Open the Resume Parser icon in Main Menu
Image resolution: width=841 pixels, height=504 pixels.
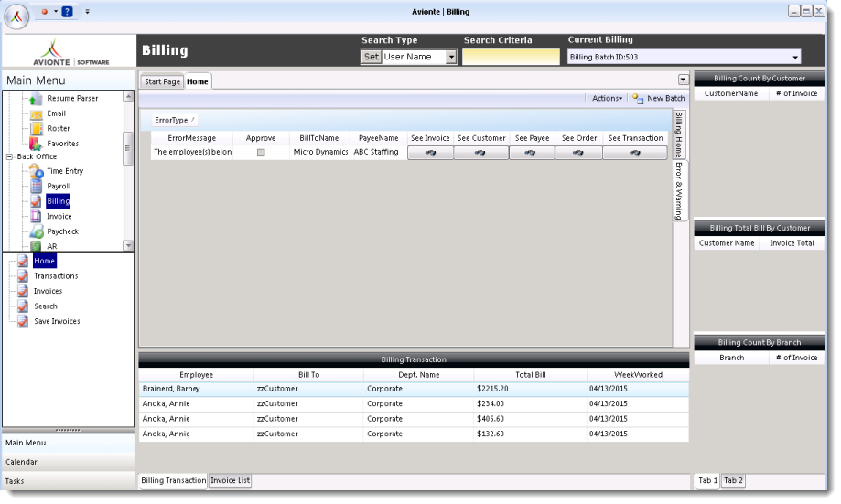point(36,99)
